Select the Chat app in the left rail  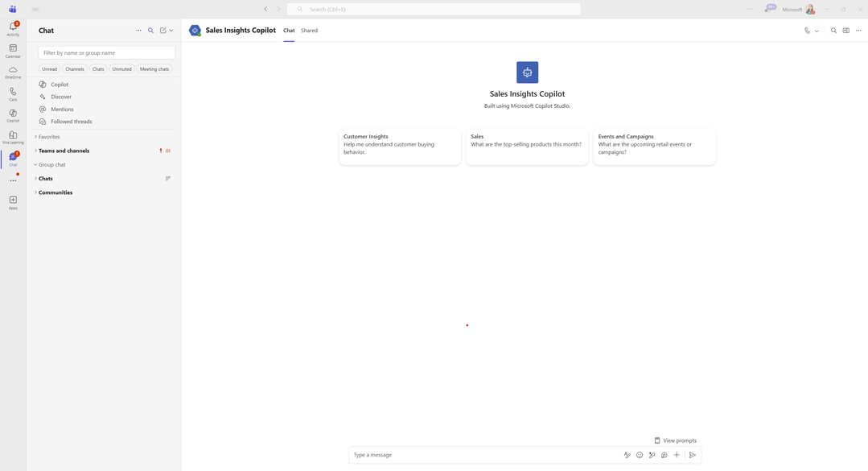click(13, 159)
